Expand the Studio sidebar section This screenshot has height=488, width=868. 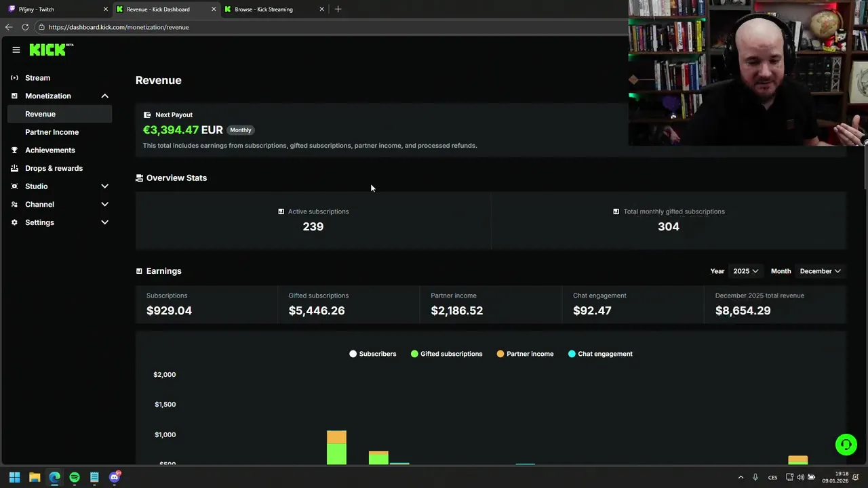pos(104,186)
